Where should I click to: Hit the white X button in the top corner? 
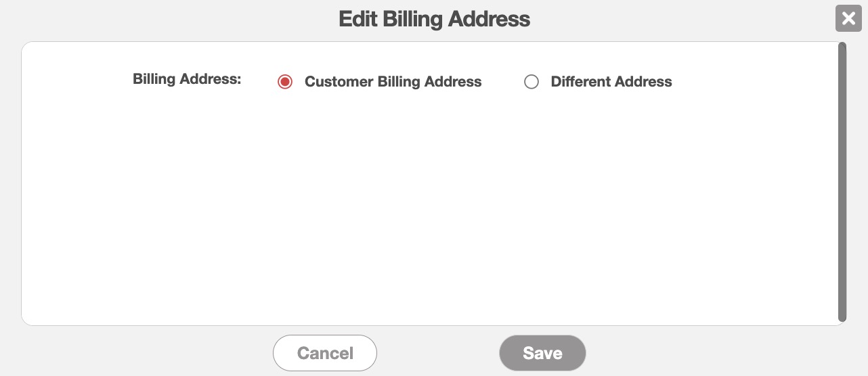pyautogui.click(x=848, y=18)
